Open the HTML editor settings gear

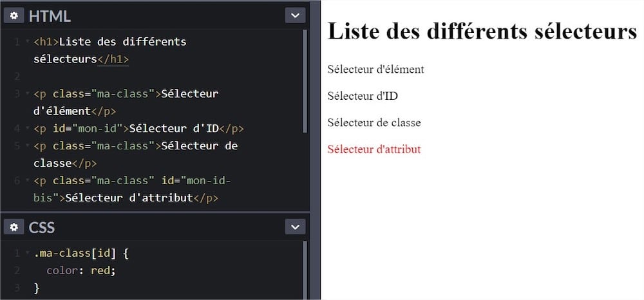point(14,16)
